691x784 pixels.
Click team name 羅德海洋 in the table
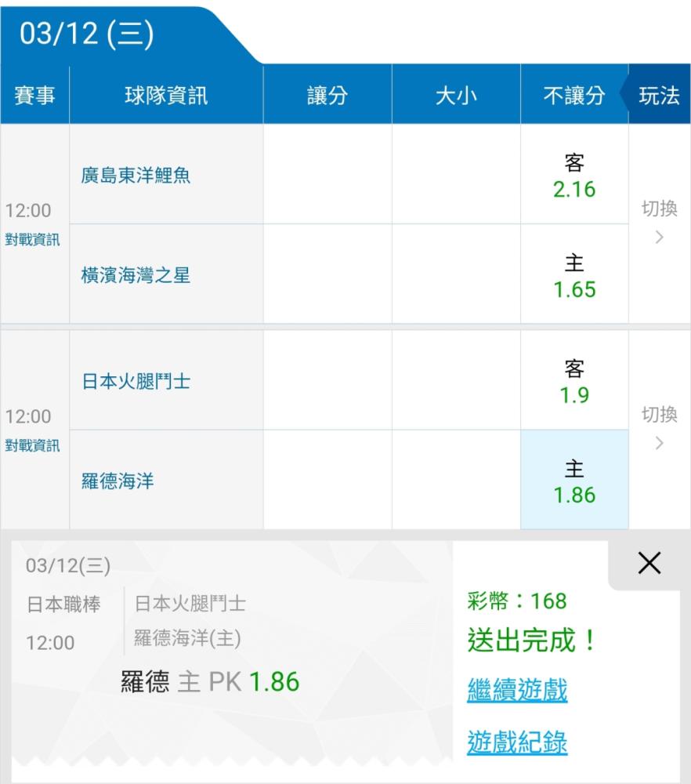pos(118,481)
